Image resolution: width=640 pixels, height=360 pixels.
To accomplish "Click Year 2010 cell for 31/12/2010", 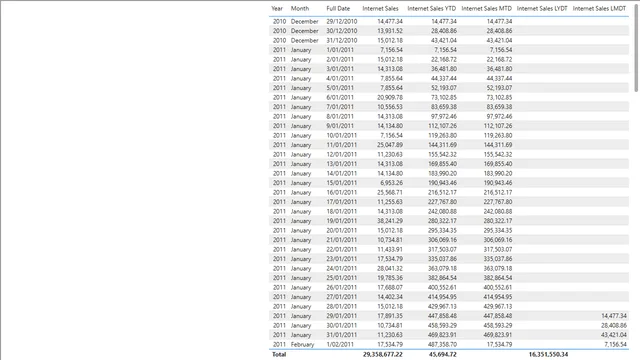I will [279, 40].
